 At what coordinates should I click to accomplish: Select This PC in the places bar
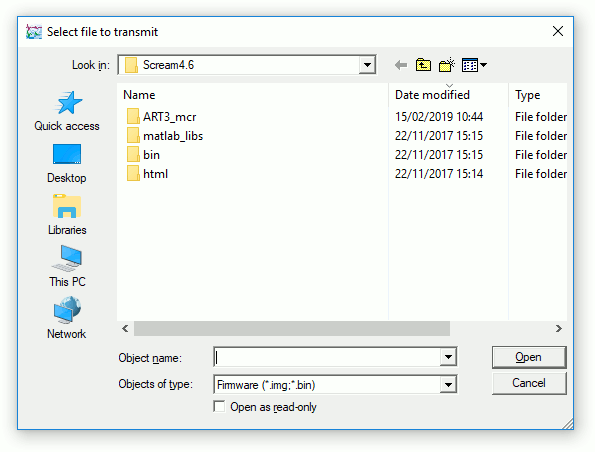(x=67, y=266)
